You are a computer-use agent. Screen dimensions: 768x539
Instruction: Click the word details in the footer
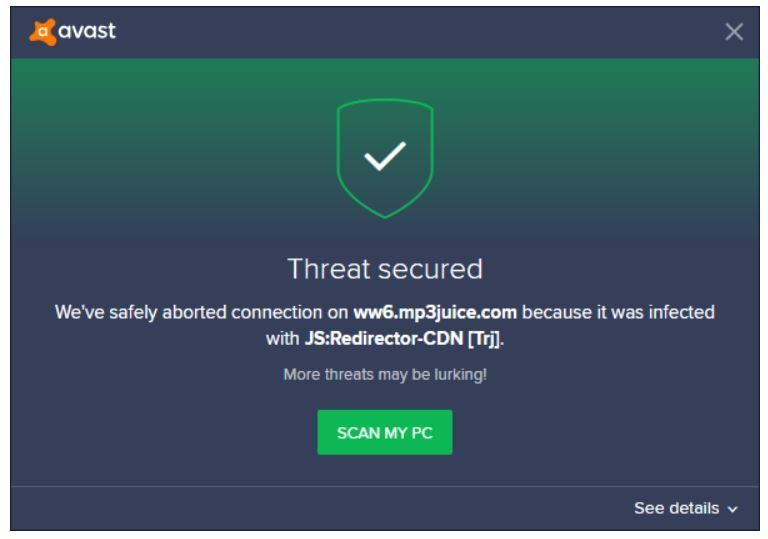click(x=695, y=508)
